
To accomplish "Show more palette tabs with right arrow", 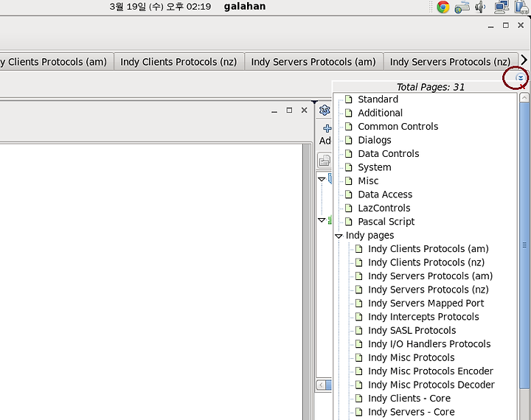I will pos(524,60).
